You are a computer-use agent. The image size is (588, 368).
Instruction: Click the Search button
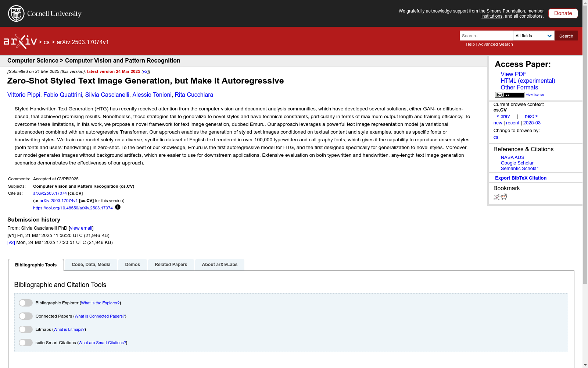tap(566, 36)
